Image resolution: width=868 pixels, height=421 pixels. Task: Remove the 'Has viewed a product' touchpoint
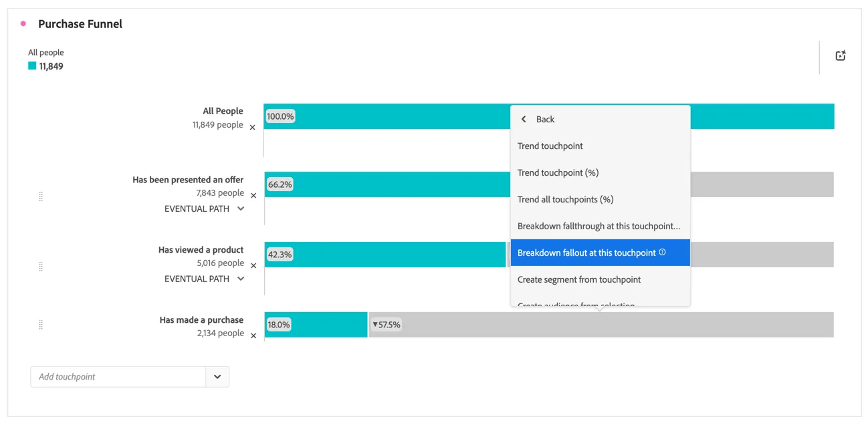253,266
